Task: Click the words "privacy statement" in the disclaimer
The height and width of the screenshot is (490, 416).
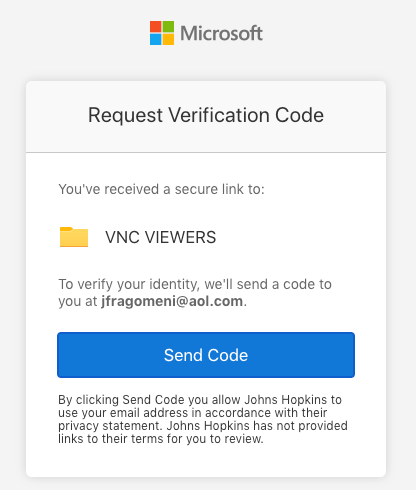Action: point(111,426)
